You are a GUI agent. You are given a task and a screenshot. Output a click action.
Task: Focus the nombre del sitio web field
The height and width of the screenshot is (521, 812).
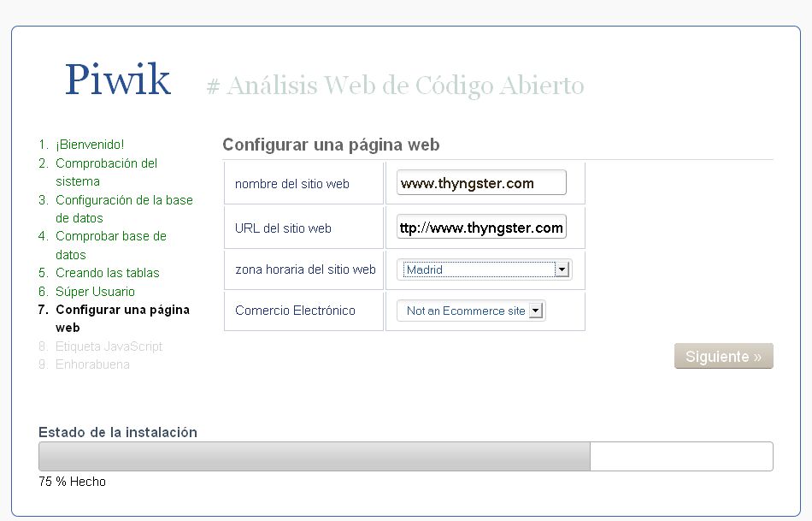(481, 183)
